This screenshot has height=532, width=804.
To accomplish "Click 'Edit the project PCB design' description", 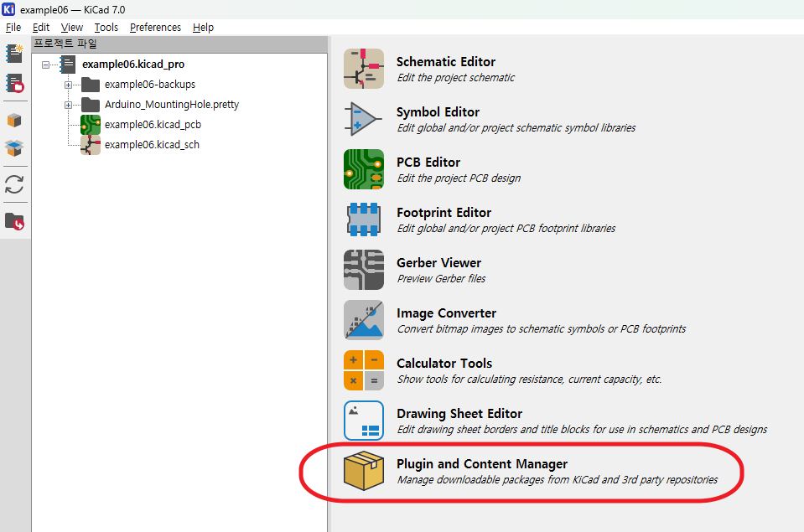I will [x=459, y=178].
